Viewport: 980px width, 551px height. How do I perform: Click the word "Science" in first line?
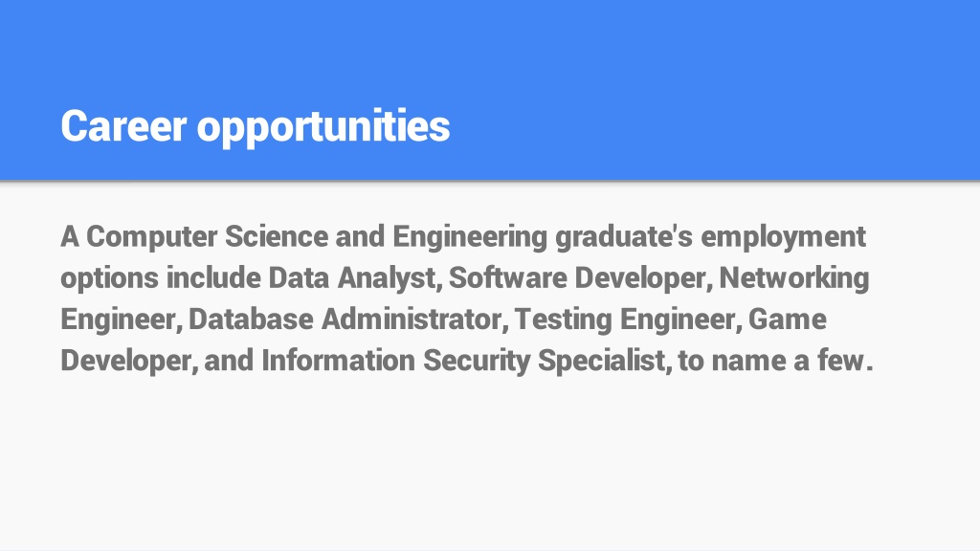click(x=277, y=236)
